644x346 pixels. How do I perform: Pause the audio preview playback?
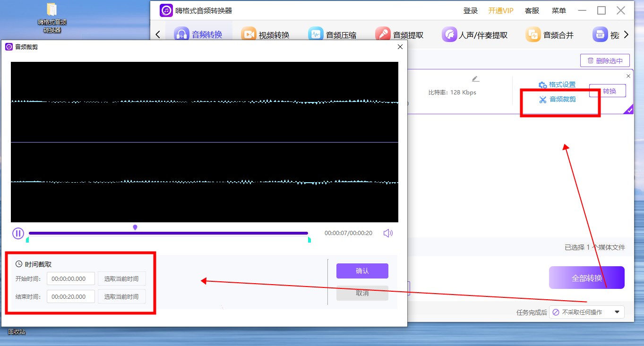pyautogui.click(x=18, y=233)
